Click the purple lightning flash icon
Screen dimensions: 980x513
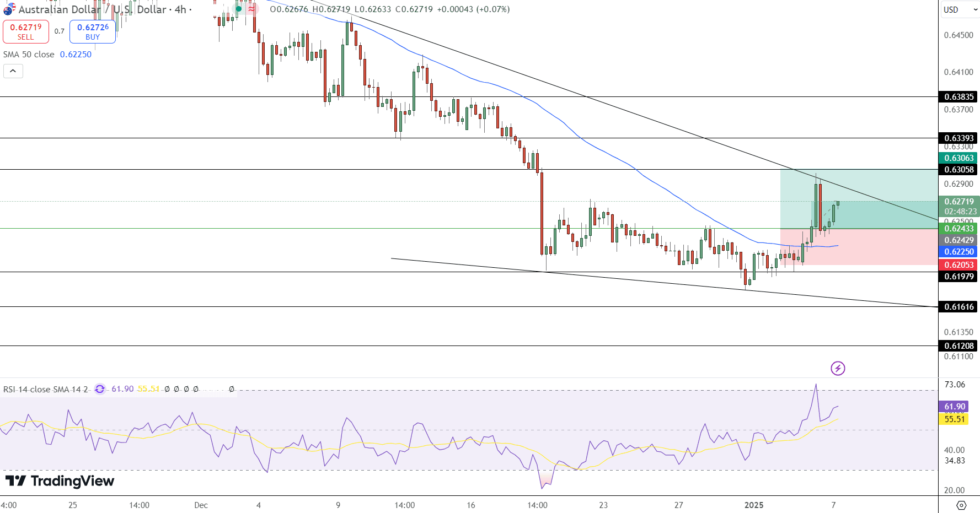click(x=838, y=368)
